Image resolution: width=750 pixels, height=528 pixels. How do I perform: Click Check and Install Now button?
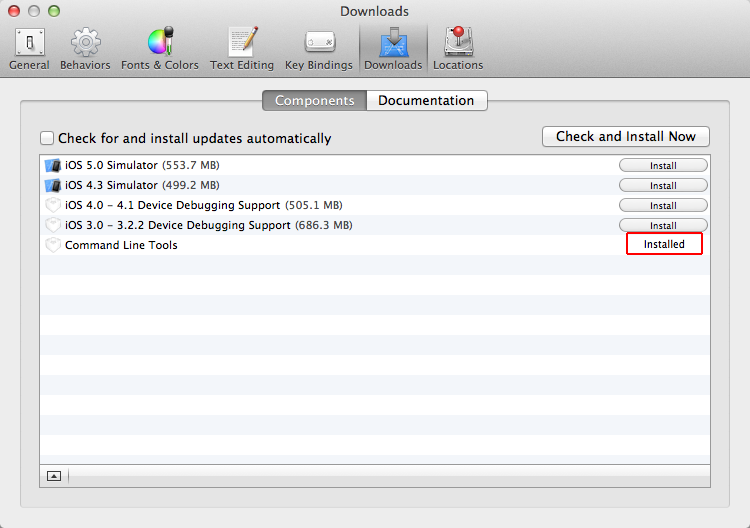coord(626,137)
